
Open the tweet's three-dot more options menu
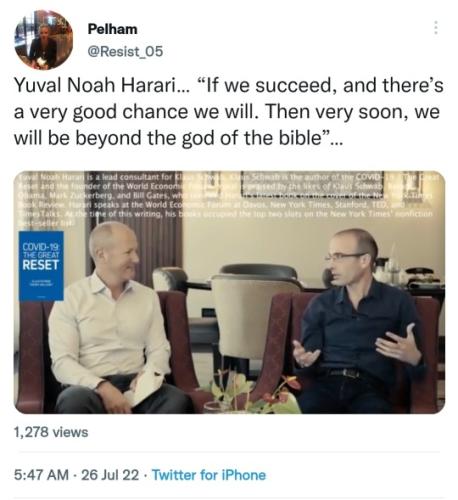click(x=435, y=28)
